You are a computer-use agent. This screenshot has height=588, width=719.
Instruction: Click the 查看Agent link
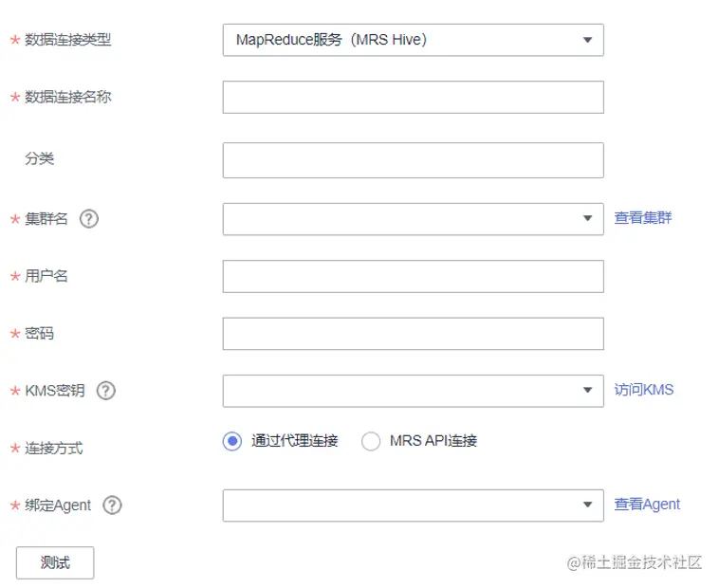[647, 505]
